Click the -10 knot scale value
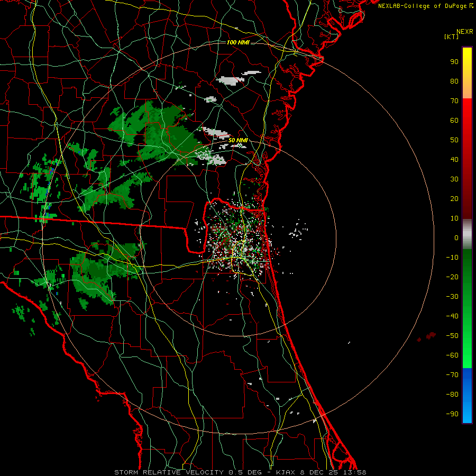 452,258
